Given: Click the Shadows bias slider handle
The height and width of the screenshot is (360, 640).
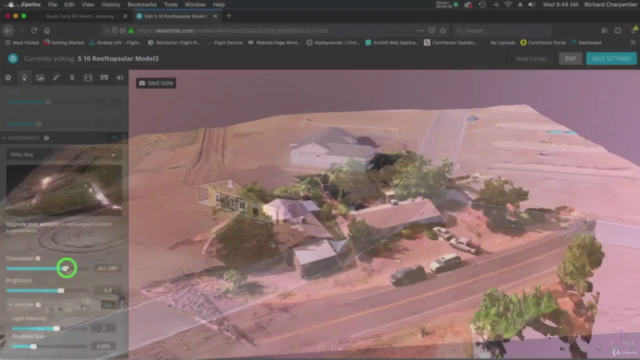Looking at the screenshot, I should click(x=33, y=346).
